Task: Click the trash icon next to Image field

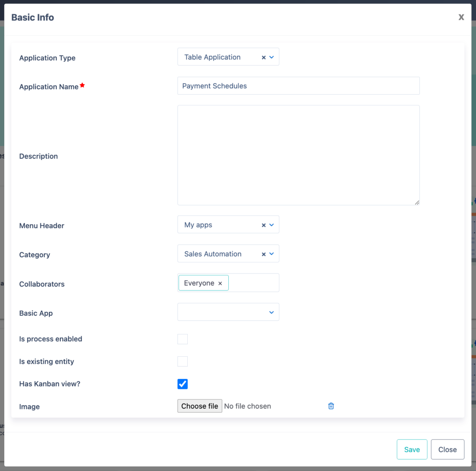Action: click(331, 406)
